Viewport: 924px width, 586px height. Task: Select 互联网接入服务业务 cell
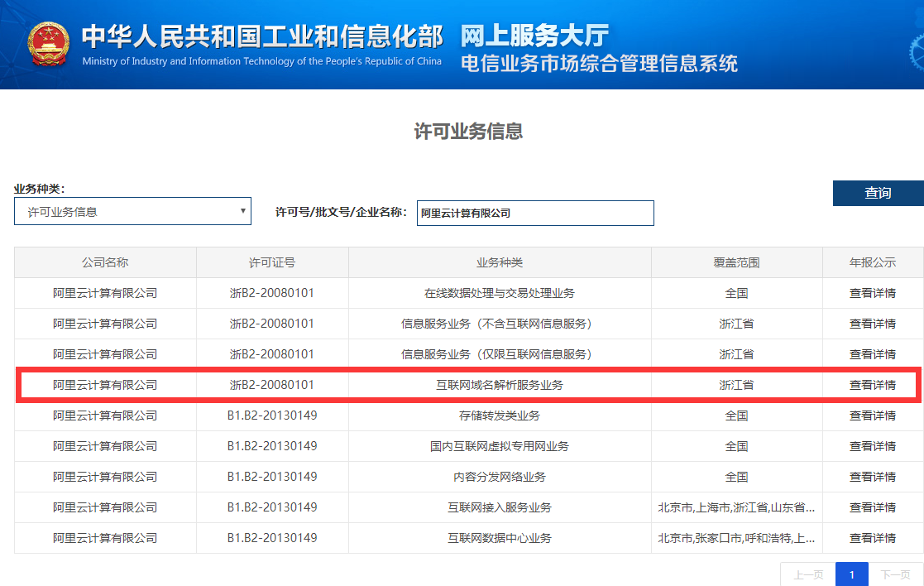pos(500,507)
